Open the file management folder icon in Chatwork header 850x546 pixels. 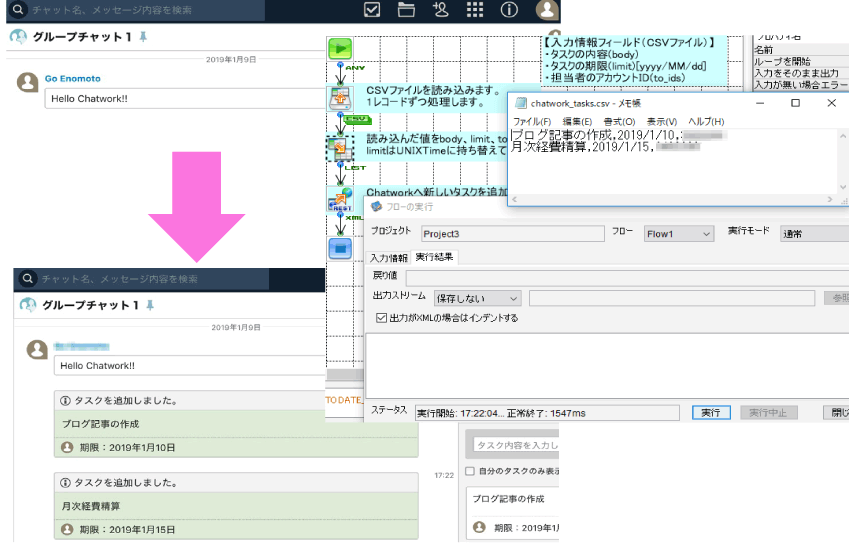(x=406, y=9)
